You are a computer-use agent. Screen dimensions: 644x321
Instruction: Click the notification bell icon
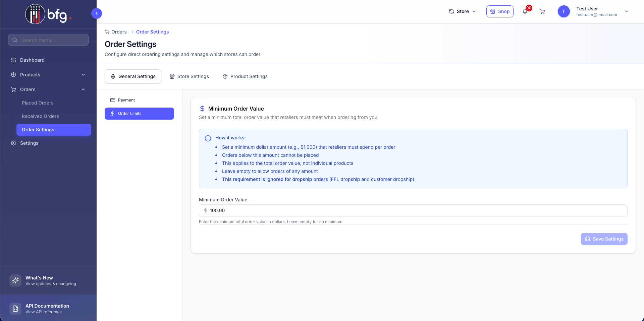[525, 11]
